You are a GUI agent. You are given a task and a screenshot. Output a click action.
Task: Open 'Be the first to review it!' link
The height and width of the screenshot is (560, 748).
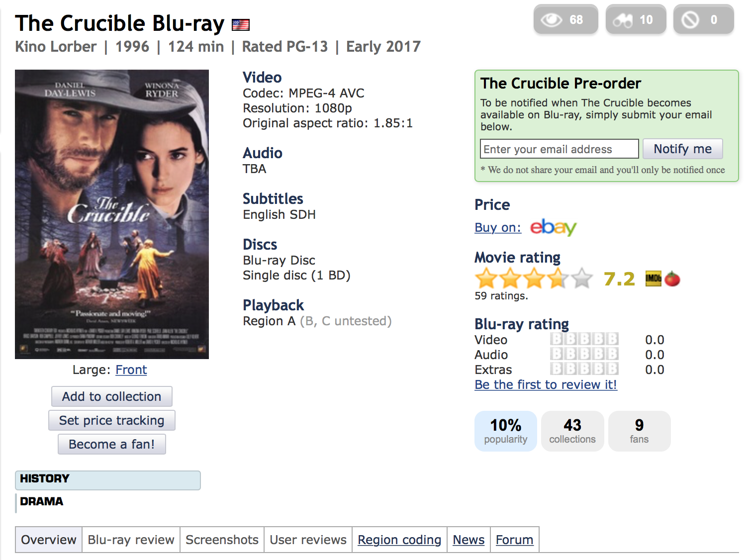tap(546, 384)
